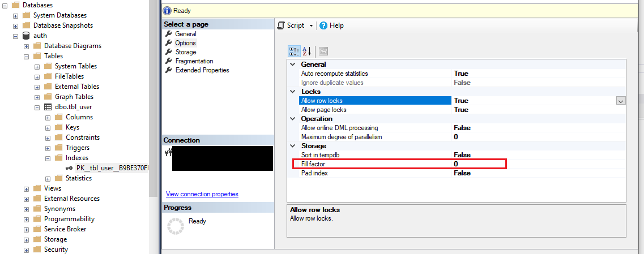Collapse the Locks category in property grid
The width and height of the screenshot is (644, 254).
[293, 92]
